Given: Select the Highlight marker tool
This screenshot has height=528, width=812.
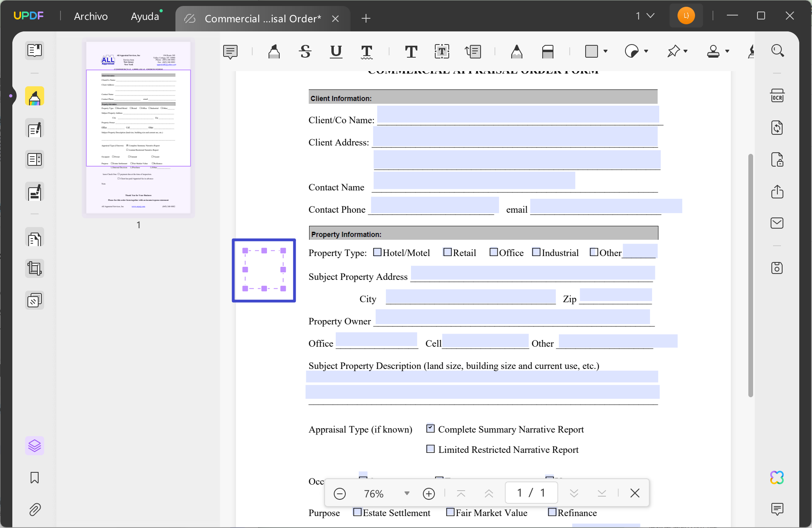Looking at the screenshot, I should click(274, 51).
